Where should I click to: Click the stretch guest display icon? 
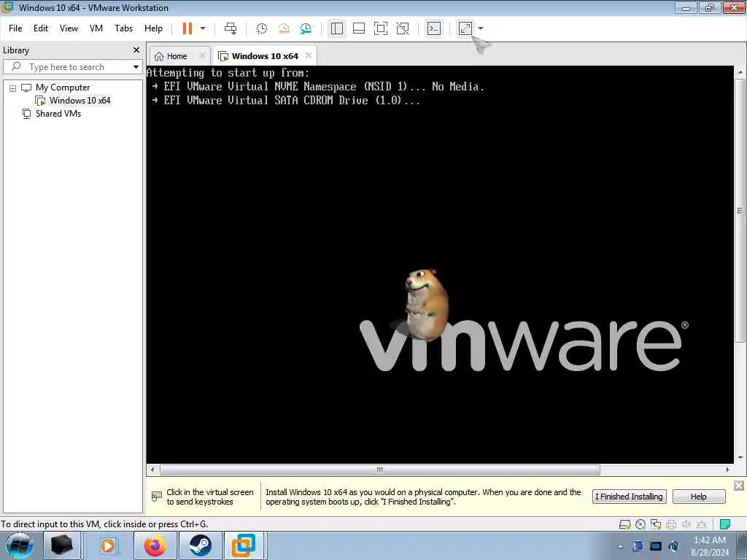465,28
